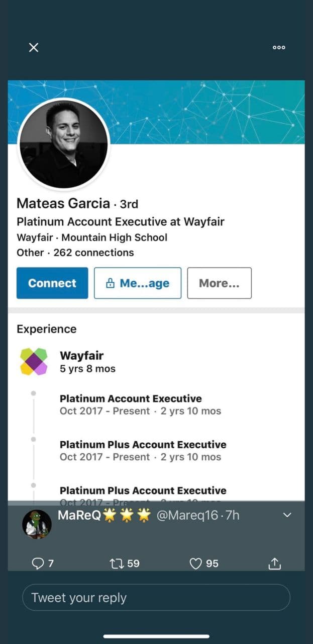Select the Wayfair experience entry title
The image size is (313, 644).
tap(81, 356)
